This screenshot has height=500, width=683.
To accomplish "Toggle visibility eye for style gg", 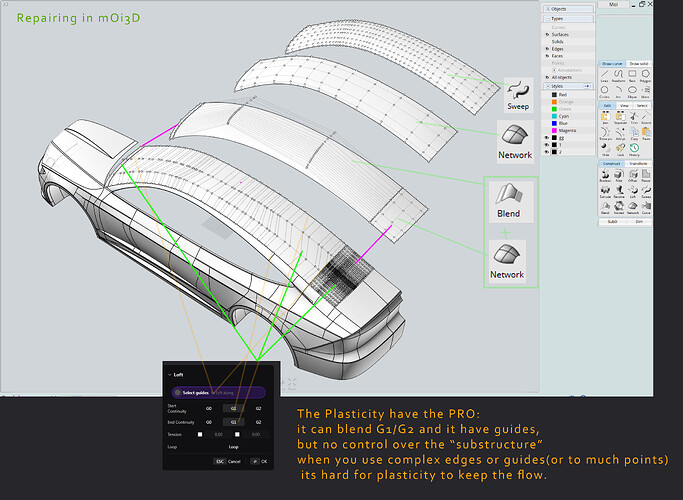I will pos(547,138).
